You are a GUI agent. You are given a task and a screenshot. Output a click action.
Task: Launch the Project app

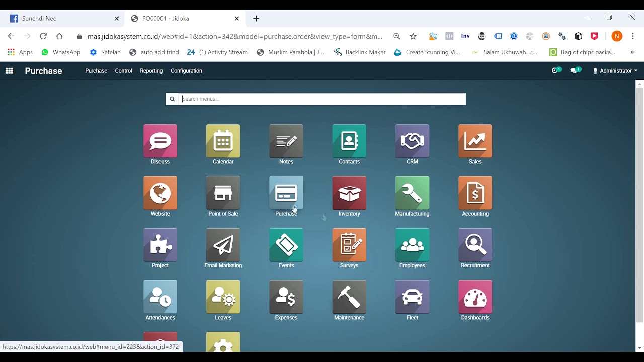[x=160, y=245]
